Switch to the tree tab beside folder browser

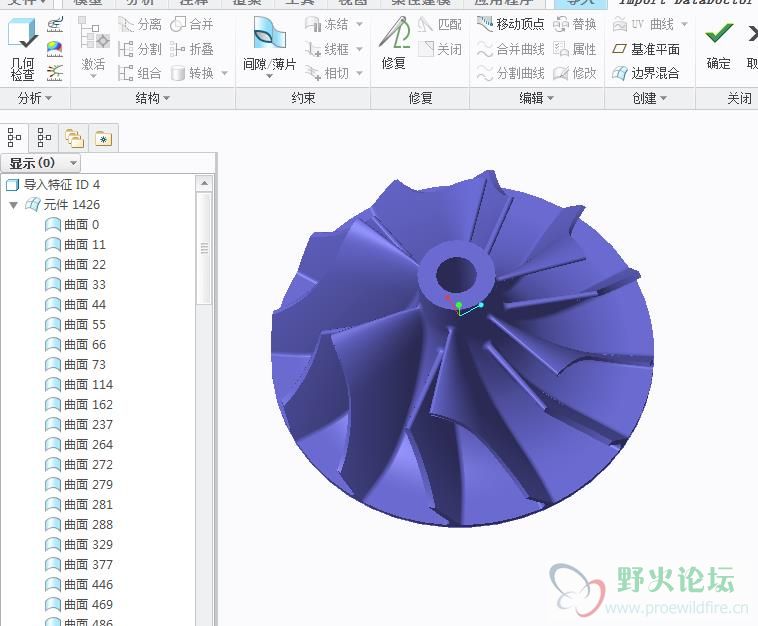(44, 138)
